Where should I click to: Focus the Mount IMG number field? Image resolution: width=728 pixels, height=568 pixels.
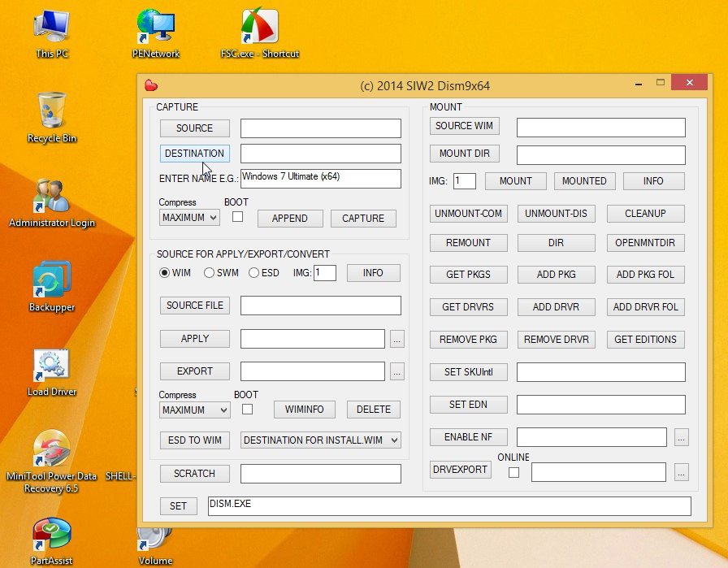tap(464, 181)
